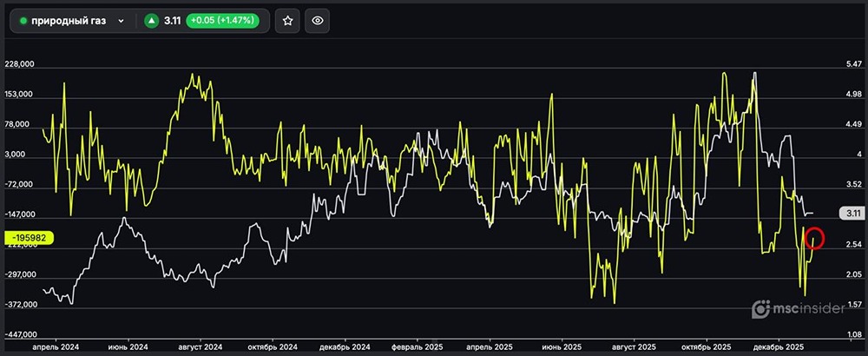This screenshot has width=868, height=356.
Task: Click the 2.05 right-axis value
Action: [852, 275]
